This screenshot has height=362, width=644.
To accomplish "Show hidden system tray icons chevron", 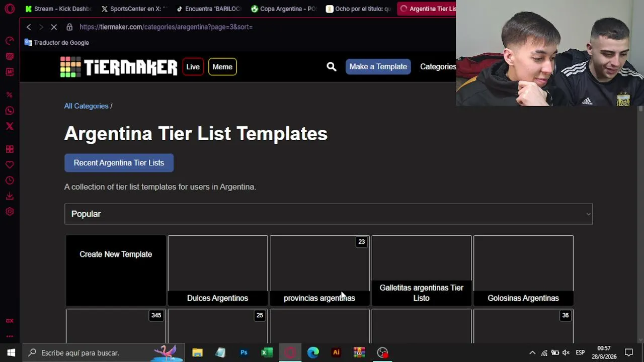I will [x=532, y=352].
